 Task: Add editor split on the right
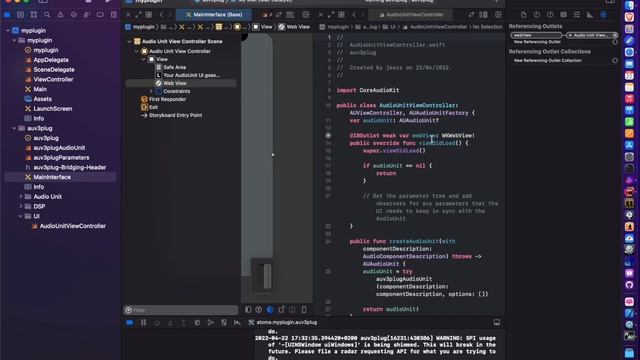498,15
